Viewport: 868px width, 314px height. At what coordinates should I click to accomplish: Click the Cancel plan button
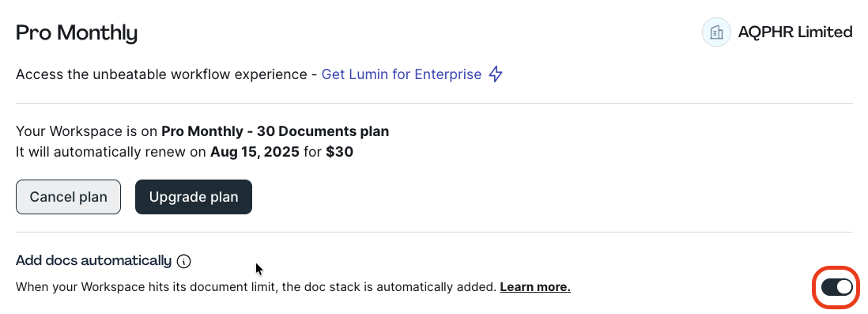68,197
